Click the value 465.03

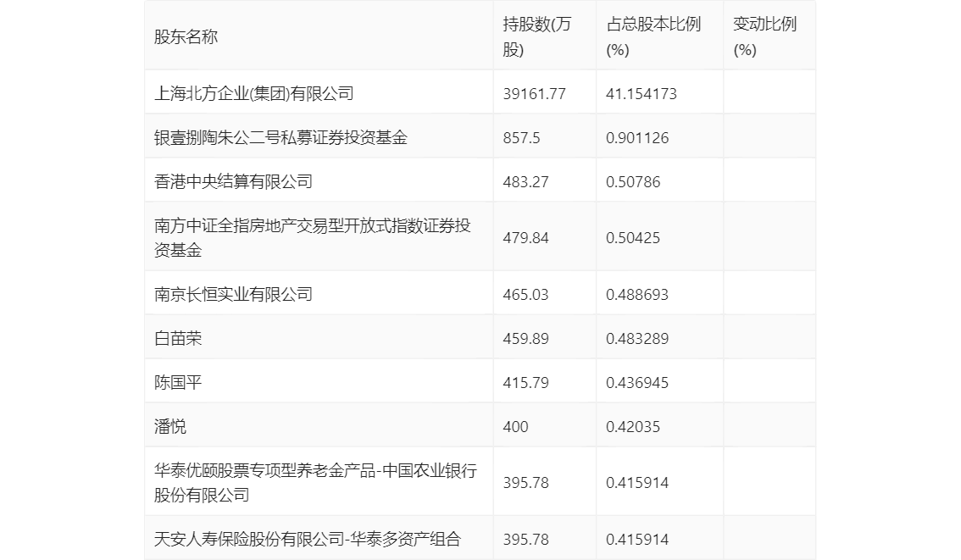[x=526, y=295]
